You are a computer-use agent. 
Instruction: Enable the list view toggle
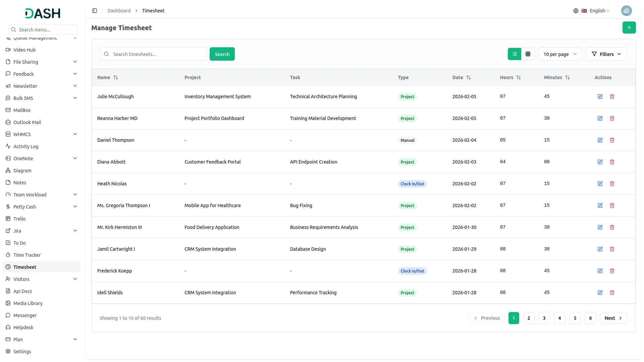coord(514,54)
